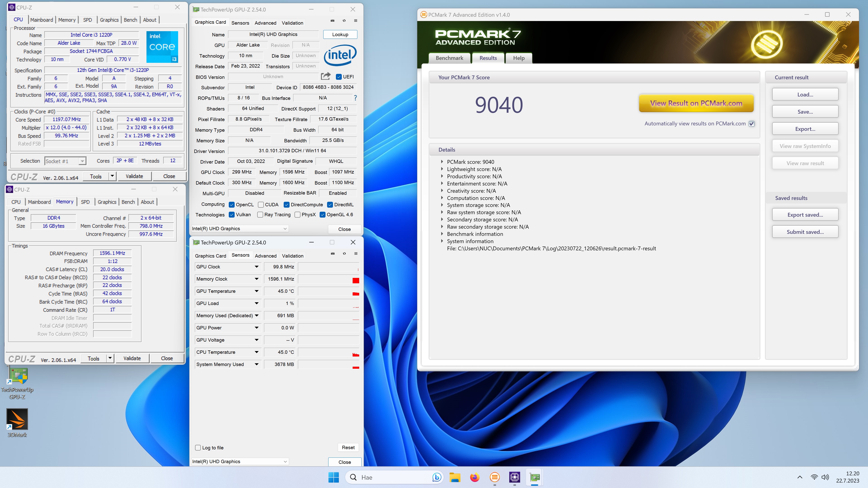The image size is (868, 488).
Task: Click Reset button in GPU-Z Sensors
Action: point(348,447)
